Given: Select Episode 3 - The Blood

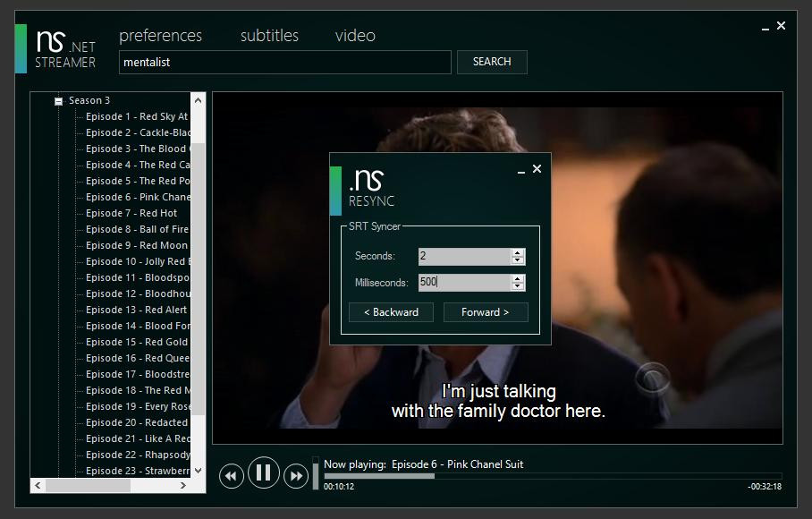Looking at the screenshot, I should [x=138, y=149].
